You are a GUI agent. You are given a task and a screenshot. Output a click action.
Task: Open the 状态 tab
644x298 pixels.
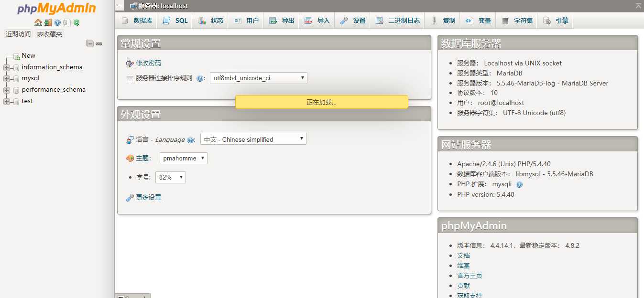pyautogui.click(x=211, y=21)
